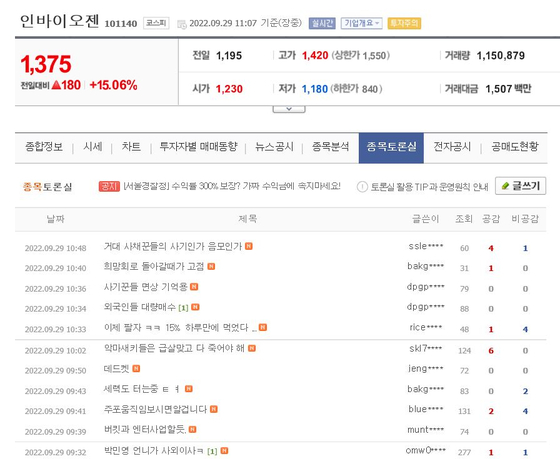Open post 주포움직임보시면알겁니다
This screenshot has height=459, width=560.
pyautogui.click(x=155, y=409)
